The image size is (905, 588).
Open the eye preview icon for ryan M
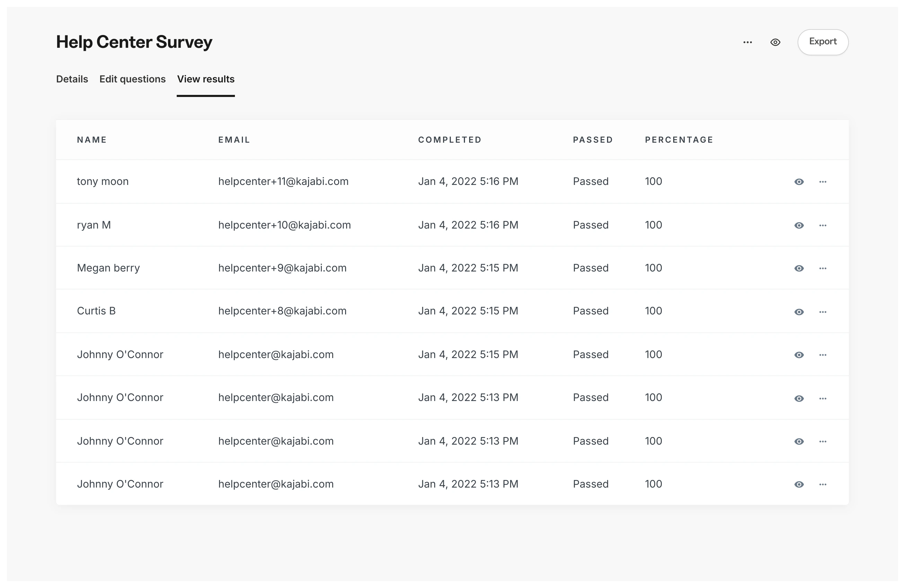click(799, 225)
